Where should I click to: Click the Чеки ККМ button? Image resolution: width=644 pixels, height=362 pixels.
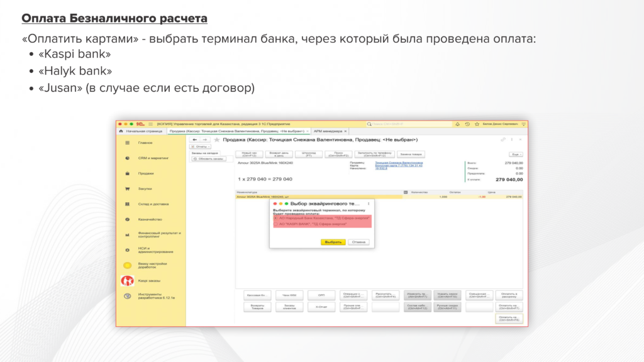tap(289, 295)
